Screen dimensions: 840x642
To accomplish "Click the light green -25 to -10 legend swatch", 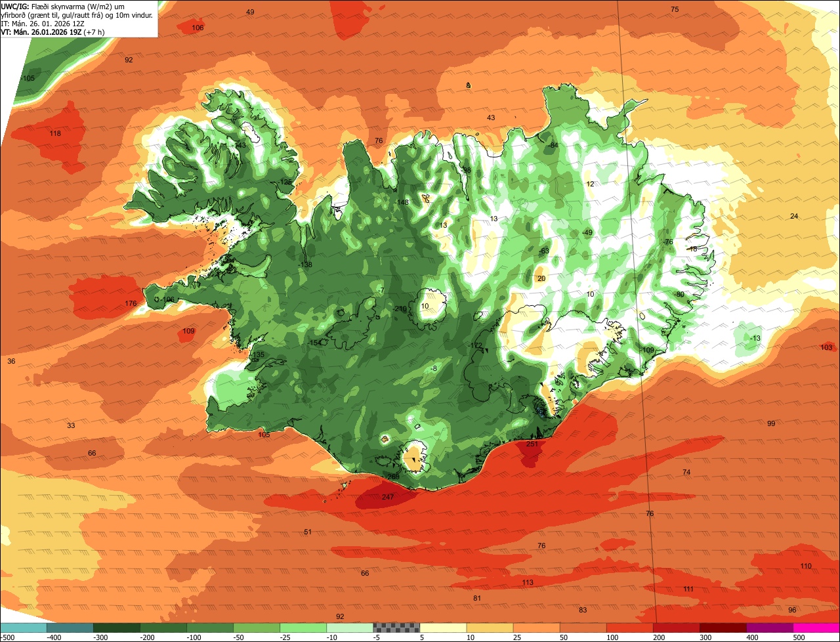I will point(303,628).
